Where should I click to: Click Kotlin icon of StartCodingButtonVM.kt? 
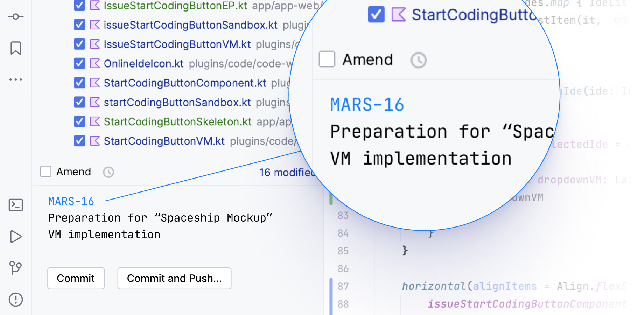pos(95,141)
